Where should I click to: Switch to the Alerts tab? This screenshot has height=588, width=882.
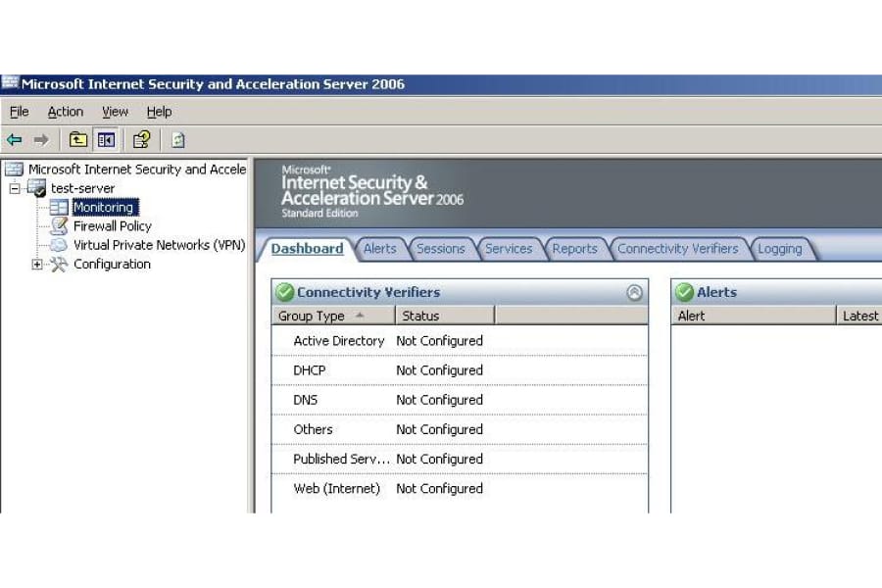(381, 248)
